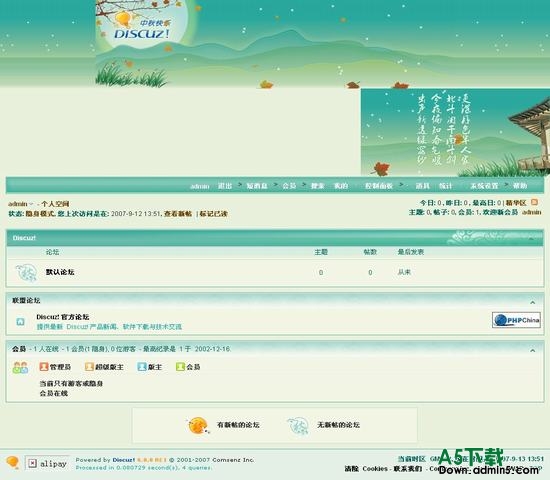Click the processed time text in footer

click(144, 468)
